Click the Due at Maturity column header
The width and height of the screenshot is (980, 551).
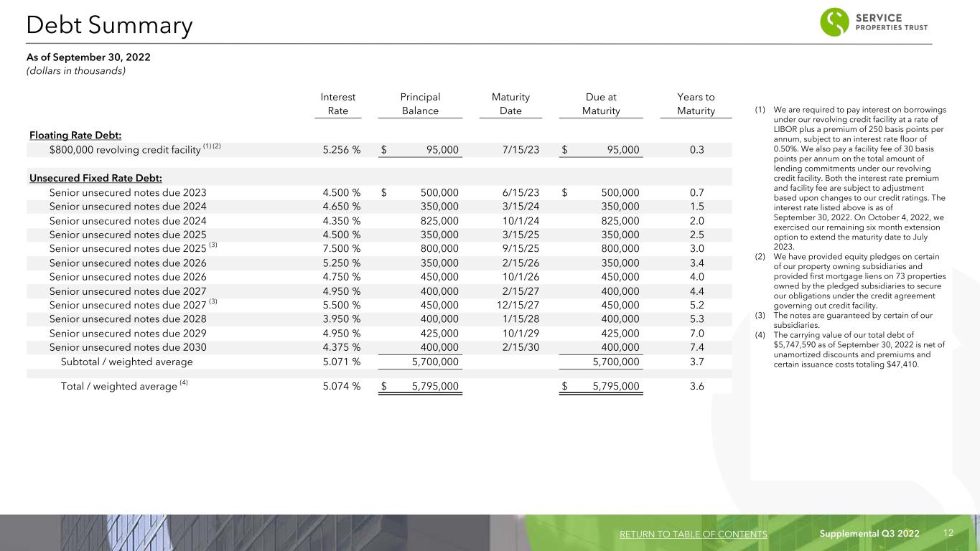pos(601,104)
